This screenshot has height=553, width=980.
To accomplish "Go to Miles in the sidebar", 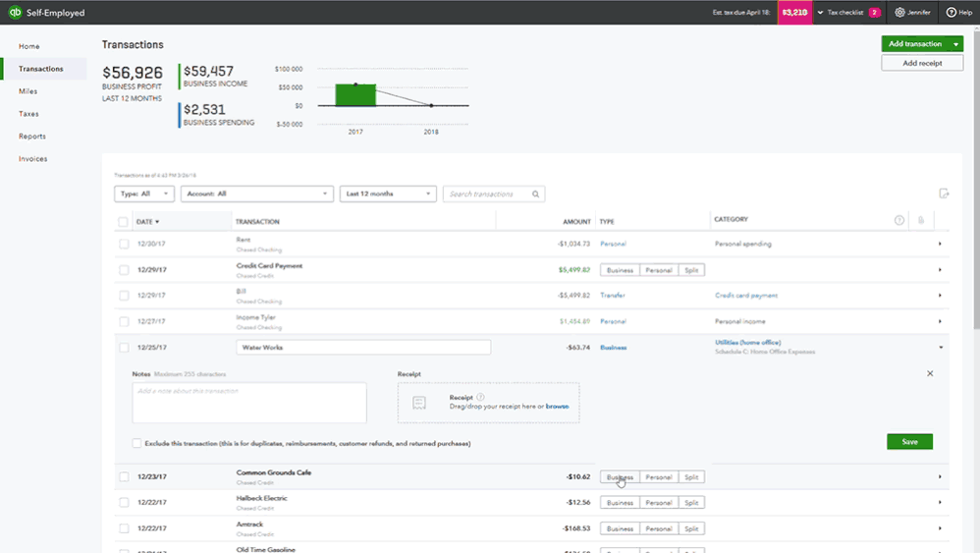I will [27, 91].
